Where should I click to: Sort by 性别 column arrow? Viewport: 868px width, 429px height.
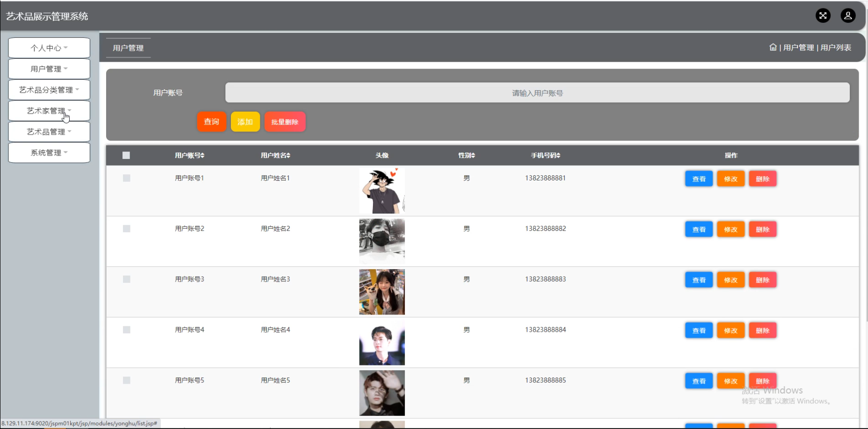(473, 155)
